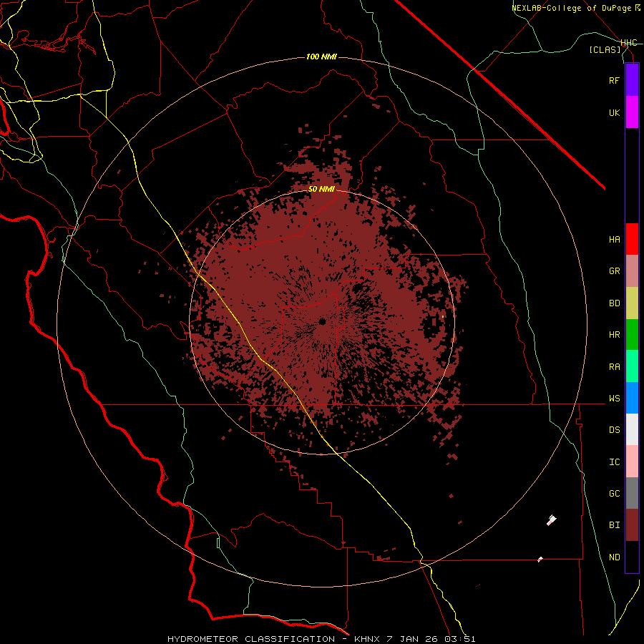Click the 'IC' legend label

point(614,462)
